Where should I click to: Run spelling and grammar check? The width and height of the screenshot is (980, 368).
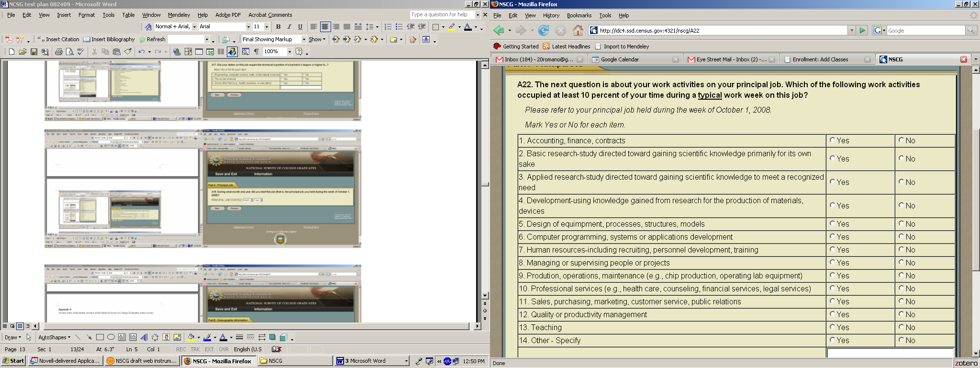tap(80, 52)
